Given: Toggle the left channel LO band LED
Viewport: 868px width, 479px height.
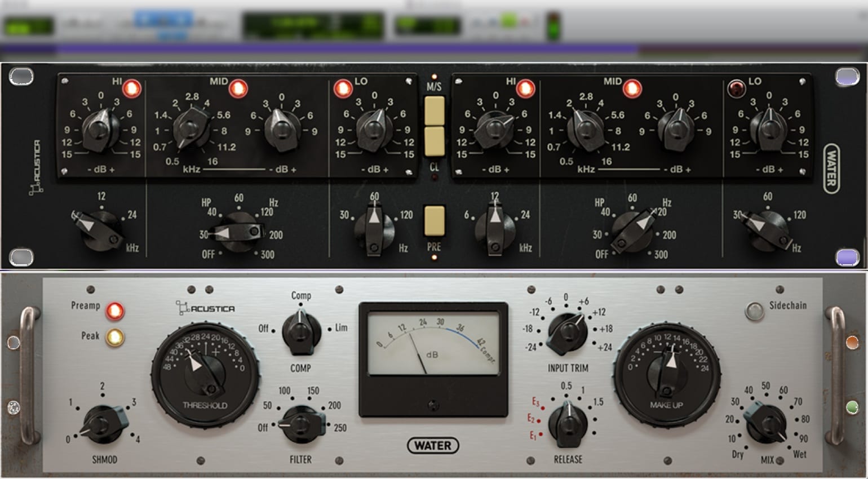Looking at the screenshot, I should (x=343, y=88).
